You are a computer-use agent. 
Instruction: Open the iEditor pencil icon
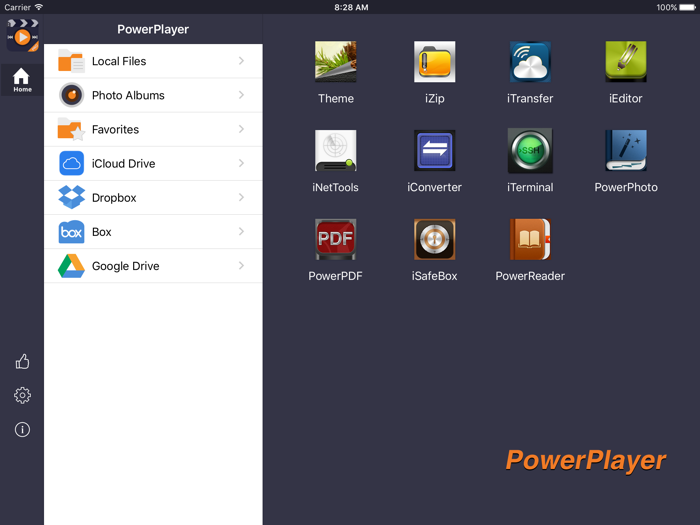click(625, 62)
